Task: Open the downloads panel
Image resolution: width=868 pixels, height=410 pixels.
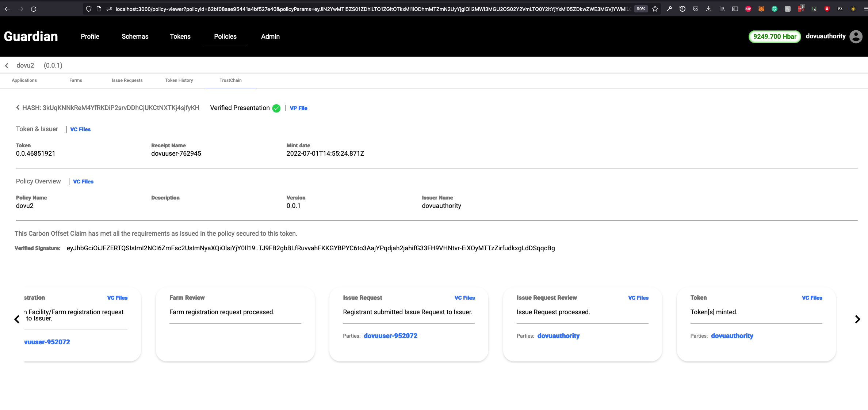Action: click(708, 8)
